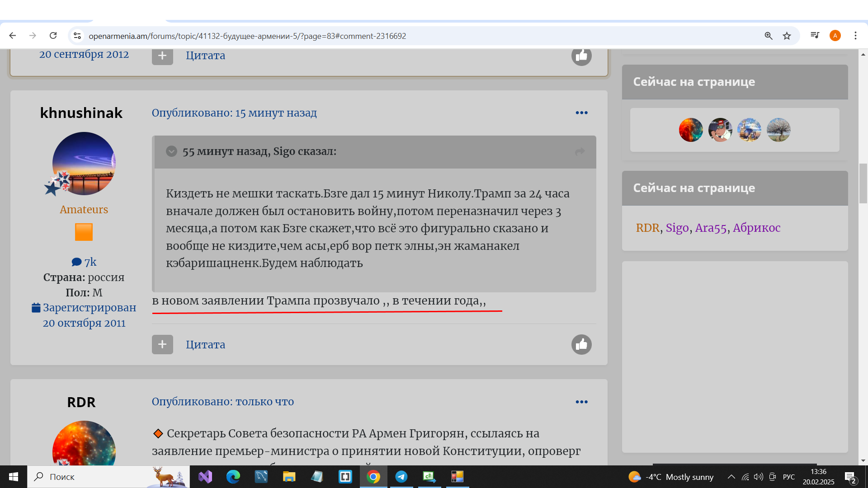868x488 pixels.
Task: Open Ara55 in the online users list
Action: click(711, 228)
